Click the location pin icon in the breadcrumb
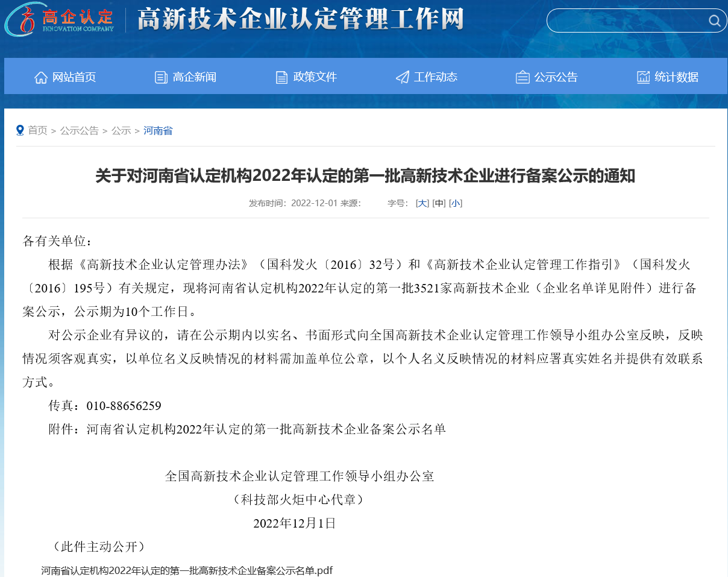 click(20, 130)
